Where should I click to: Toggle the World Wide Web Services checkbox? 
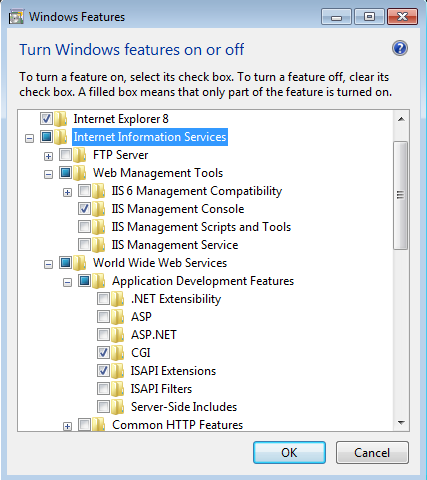(x=65, y=262)
